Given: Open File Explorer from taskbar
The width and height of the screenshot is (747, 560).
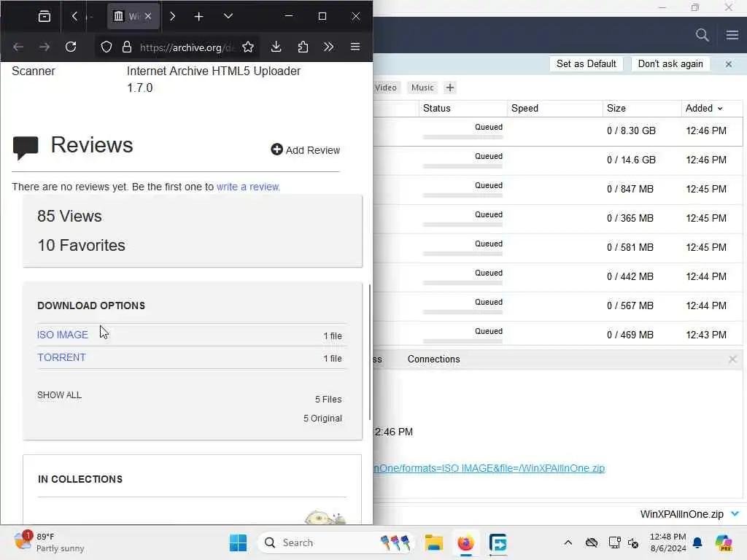Looking at the screenshot, I should pyautogui.click(x=433, y=542).
